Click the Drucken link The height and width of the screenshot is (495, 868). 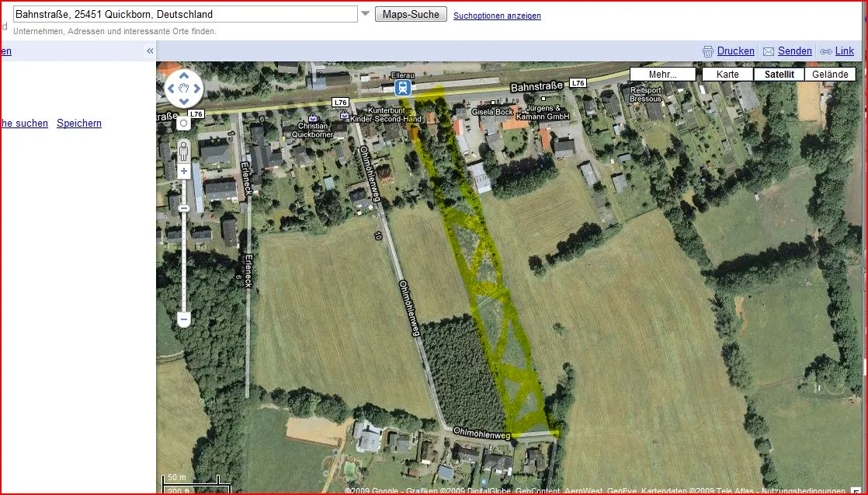pos(736,51)
